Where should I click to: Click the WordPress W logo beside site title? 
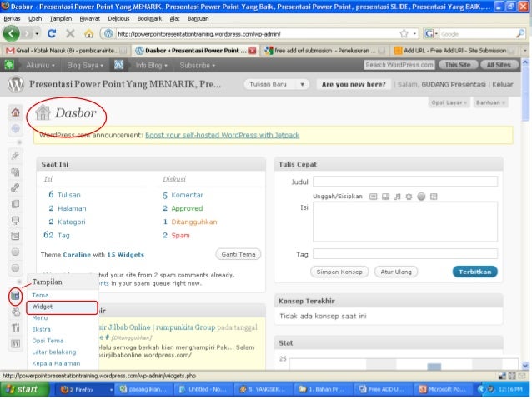click(x=16, y=84)
